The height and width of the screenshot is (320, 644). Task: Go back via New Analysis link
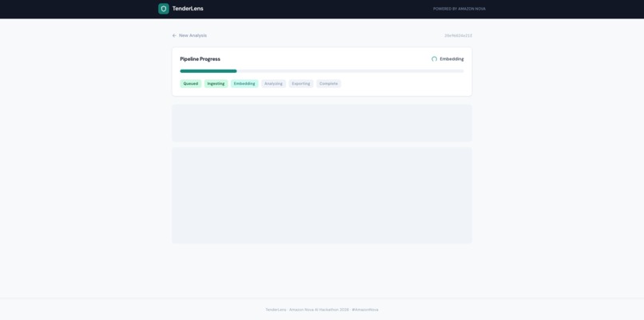point(193,35)
